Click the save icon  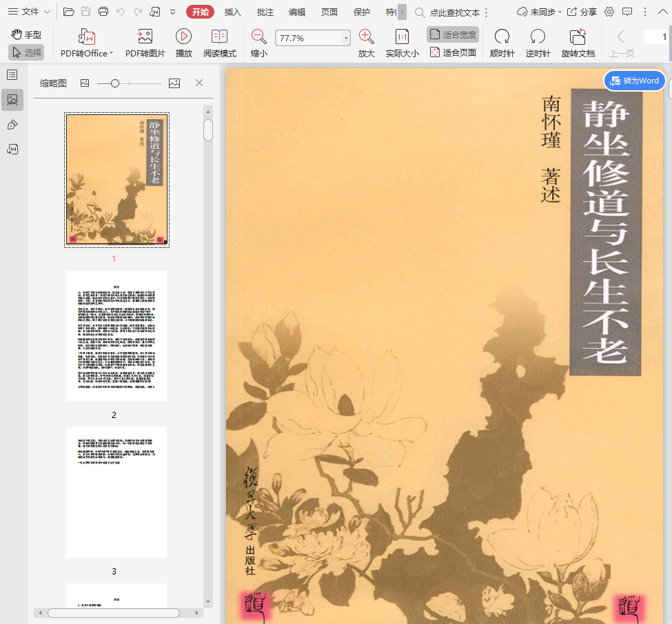coord(85,12)
